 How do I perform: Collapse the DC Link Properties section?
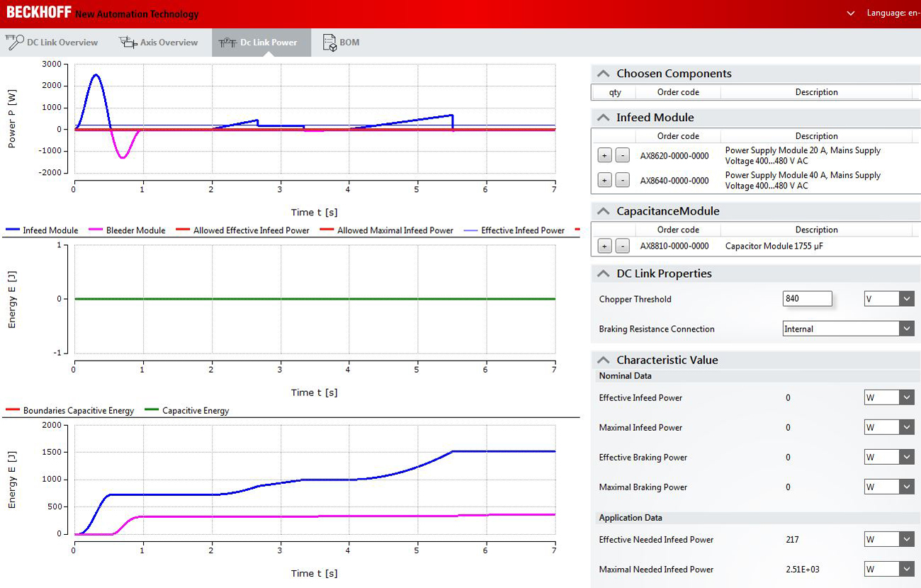click(x=603, y=273)
